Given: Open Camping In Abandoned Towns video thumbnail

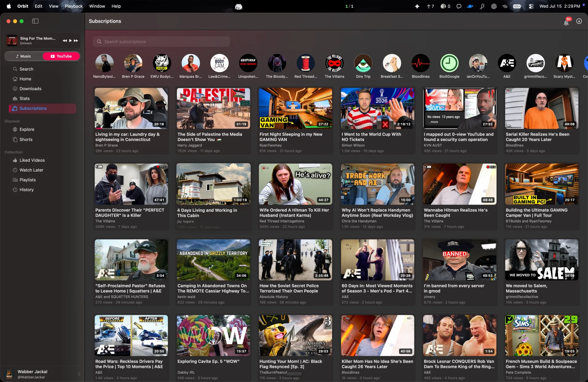Looking at the screenshot, I should [213, 260].
